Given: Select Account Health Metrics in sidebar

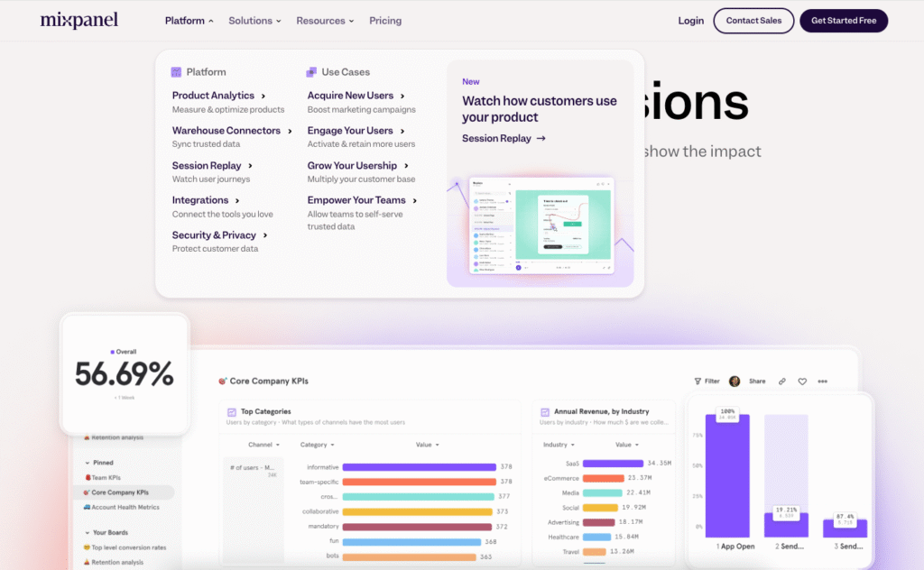Looking at the screenshot, I should (122, 507).
